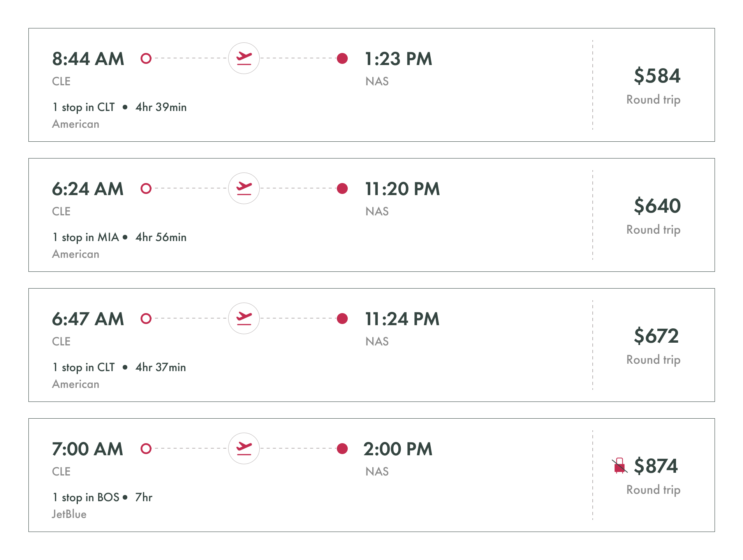Click the hollow departure circle for 6:47 AM
This screenshot has width=743, height=560.
(146, 319)
